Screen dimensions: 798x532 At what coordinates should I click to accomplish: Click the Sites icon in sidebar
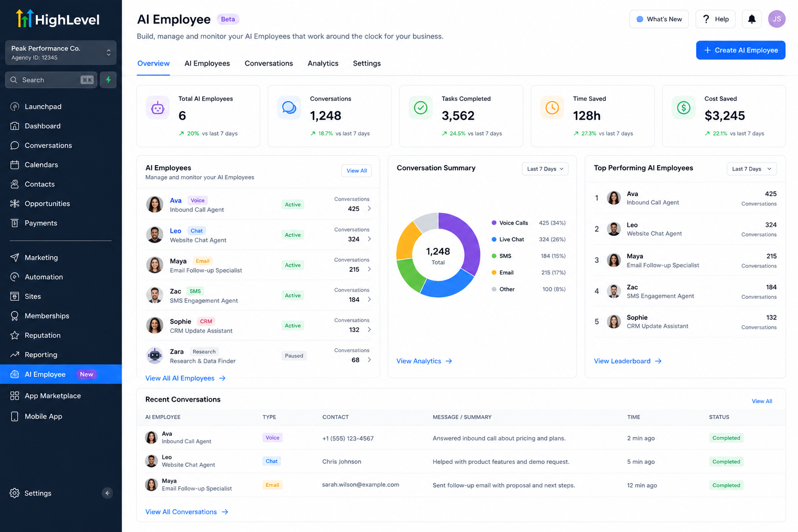[x=15, y=296]
